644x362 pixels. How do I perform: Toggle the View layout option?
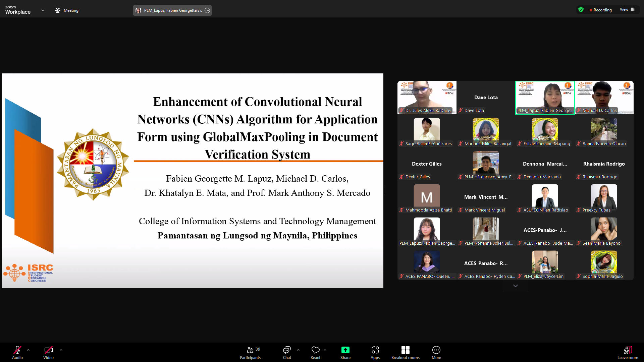(627, 10)
